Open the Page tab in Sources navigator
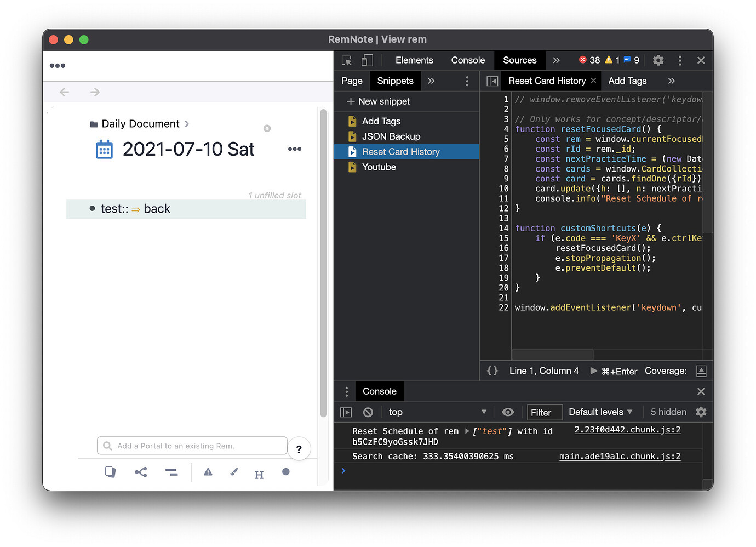Viewport: 756px width, 547px height. point(352,81)
